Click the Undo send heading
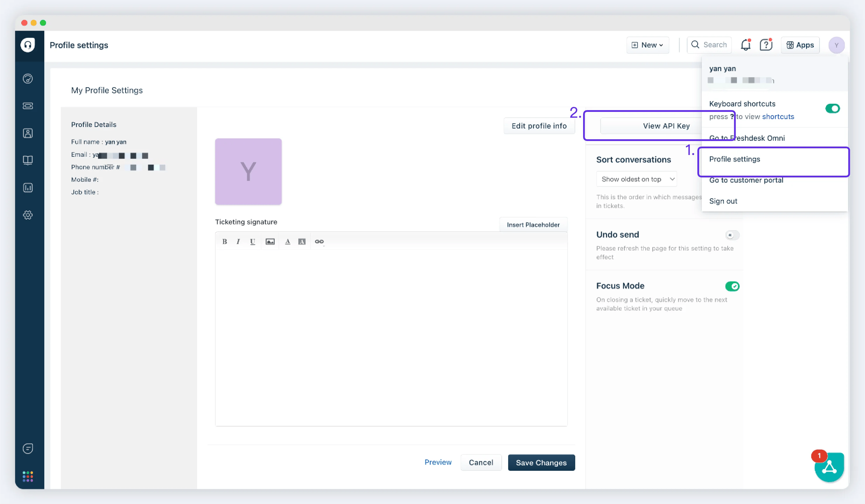The height and width of the screenshot is (504, 865). click(x=617, y=235)
